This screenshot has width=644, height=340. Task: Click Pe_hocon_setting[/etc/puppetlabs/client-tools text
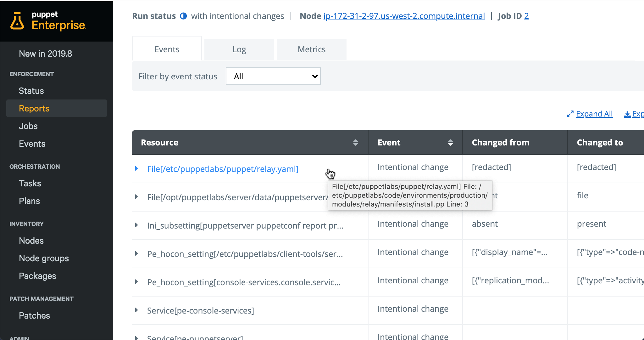coord(245,254)
